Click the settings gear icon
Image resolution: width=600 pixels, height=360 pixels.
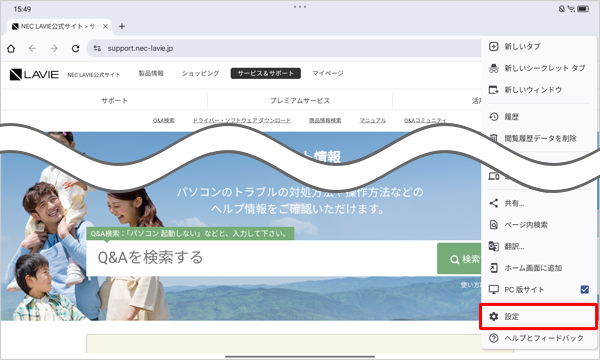(x=494, y=316)
